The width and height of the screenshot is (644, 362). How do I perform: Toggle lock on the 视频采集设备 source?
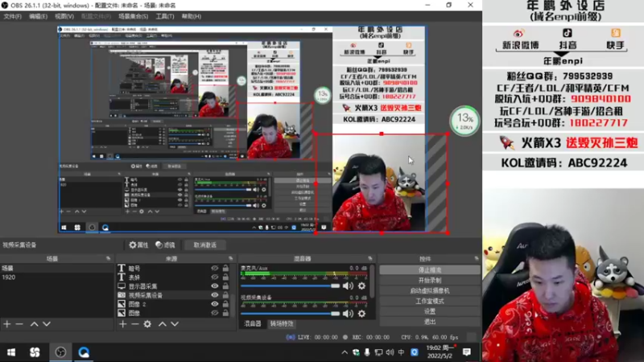click(x=225, y=295)
